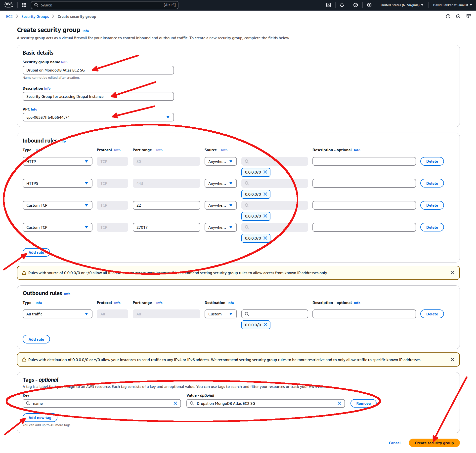Go to Security Groups breadcrumb
This screenshot has width=476, height=453.
coord(35,16)
